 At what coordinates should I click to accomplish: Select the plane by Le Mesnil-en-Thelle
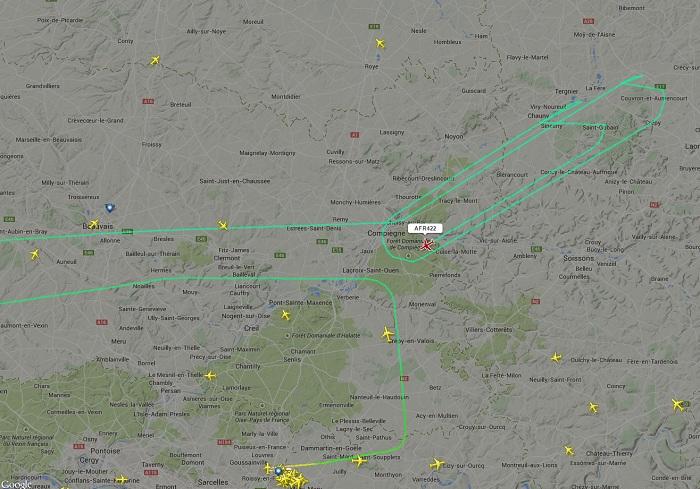click(210, 376)
